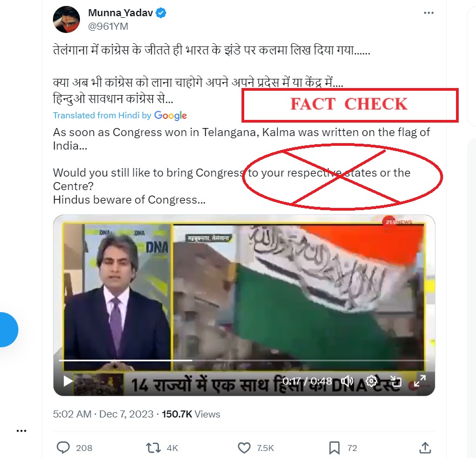Open the video settings gear
Screen dimensions: 476x458
[x=371, y=381]
